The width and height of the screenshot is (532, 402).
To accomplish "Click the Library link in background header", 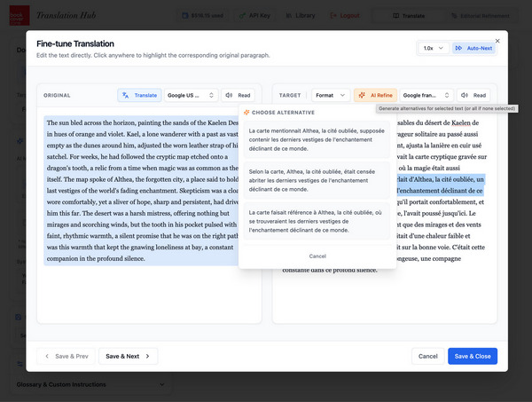I will point(301,16).
